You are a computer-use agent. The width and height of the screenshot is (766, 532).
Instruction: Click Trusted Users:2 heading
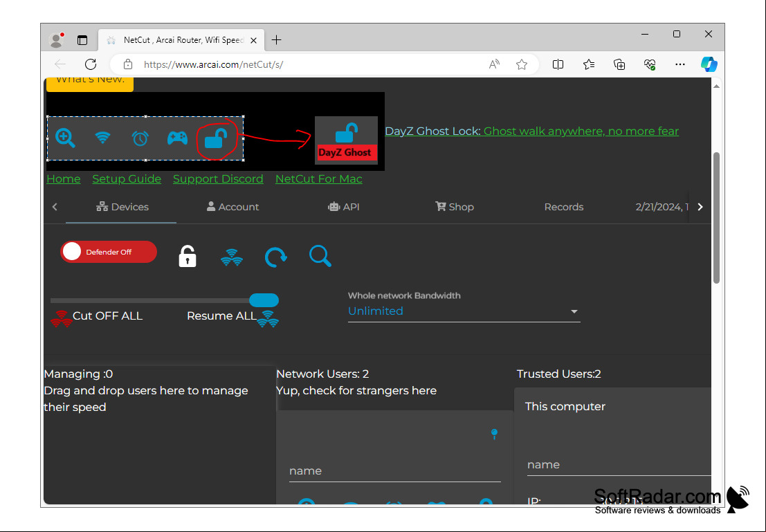coord(559,374)
